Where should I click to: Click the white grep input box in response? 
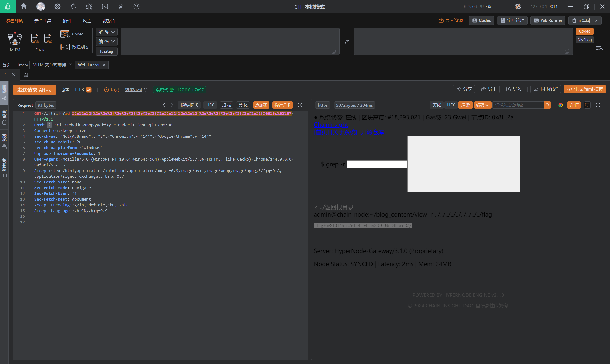[x=377, y=164]
